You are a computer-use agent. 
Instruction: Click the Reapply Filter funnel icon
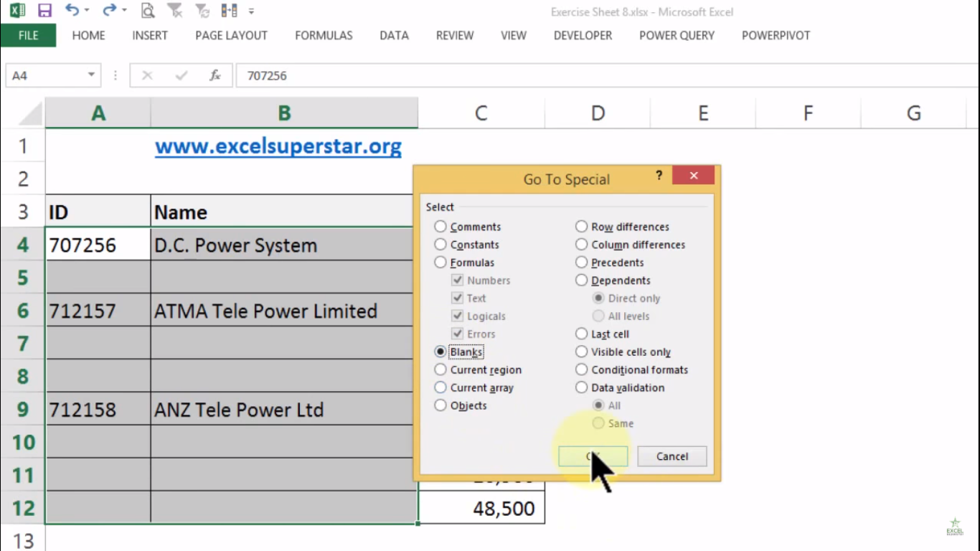click(x=202, y=11)
